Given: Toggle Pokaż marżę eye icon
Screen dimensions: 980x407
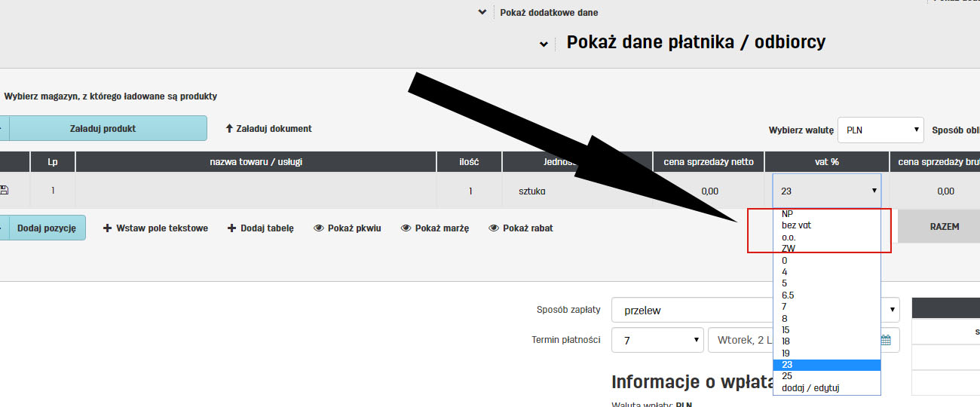Looking at the screenshot, I should tap(406, 228).
